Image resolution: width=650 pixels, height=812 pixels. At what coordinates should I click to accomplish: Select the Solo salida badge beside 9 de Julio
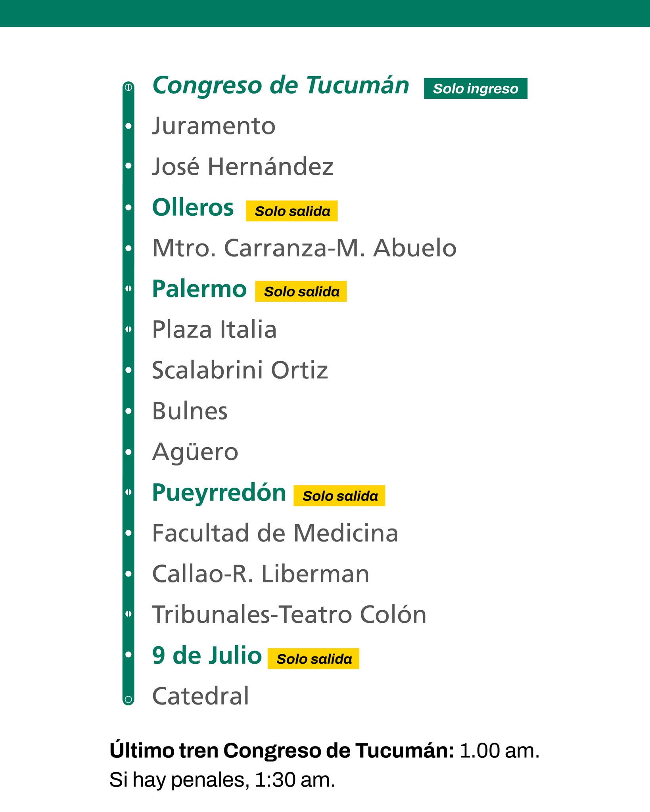[x=313, y=659]
